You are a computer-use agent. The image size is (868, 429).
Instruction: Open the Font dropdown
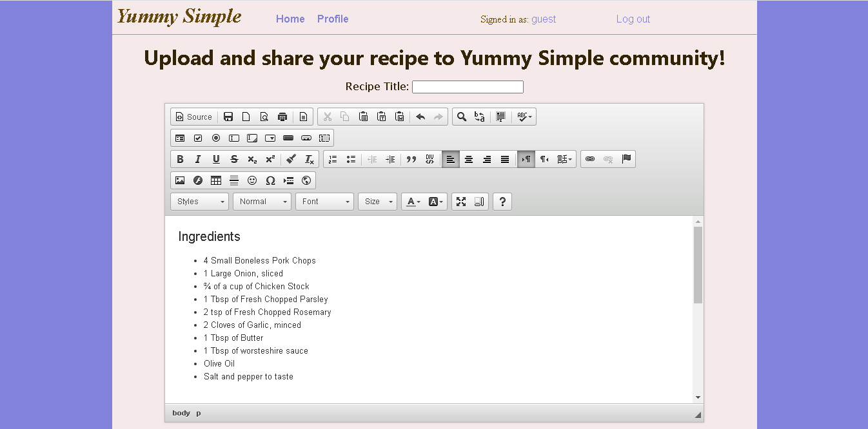click(x=325, y=202)
